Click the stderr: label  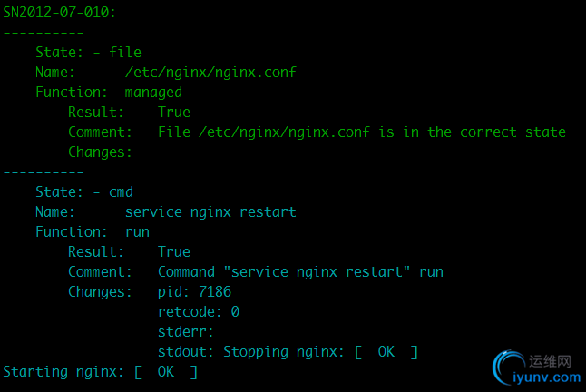point(186,332)
